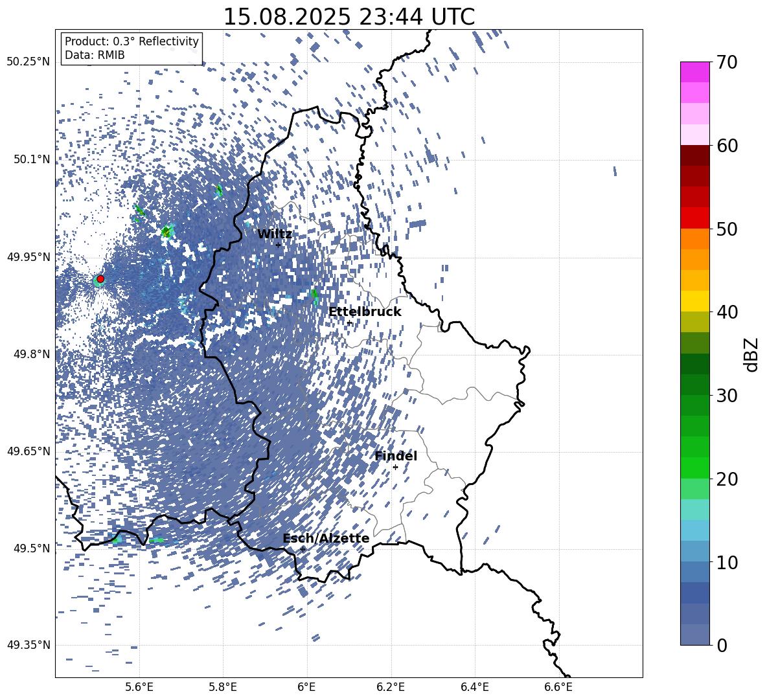
Task: Click the 50 value on colorbar
Action: click(x=727, y=229)
